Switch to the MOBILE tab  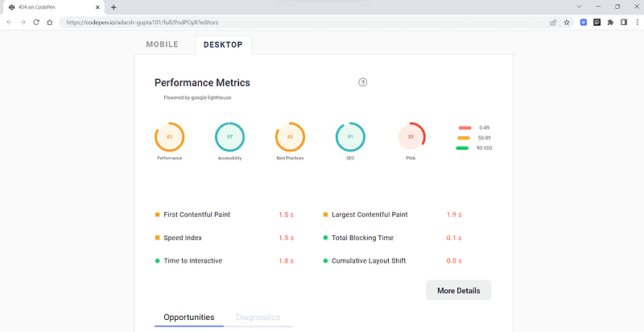[x=163, y=44]
